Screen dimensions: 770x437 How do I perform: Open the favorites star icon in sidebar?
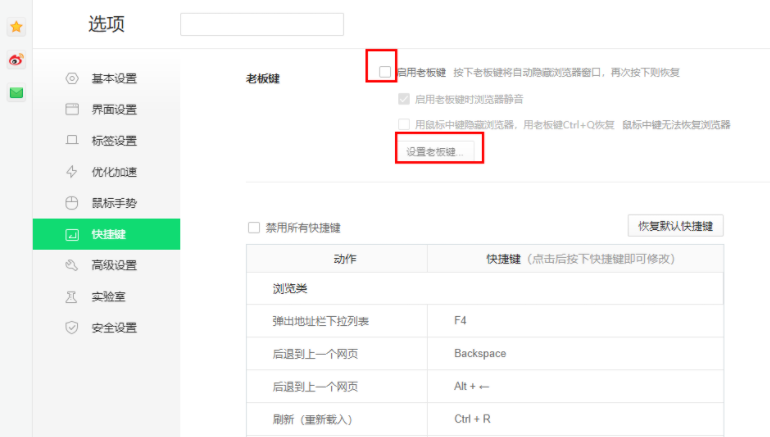(16, 27)
